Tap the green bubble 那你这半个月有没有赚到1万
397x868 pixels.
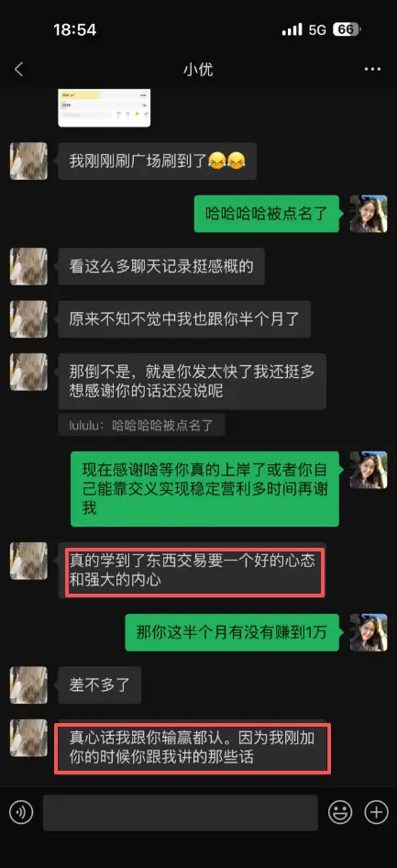232,632
